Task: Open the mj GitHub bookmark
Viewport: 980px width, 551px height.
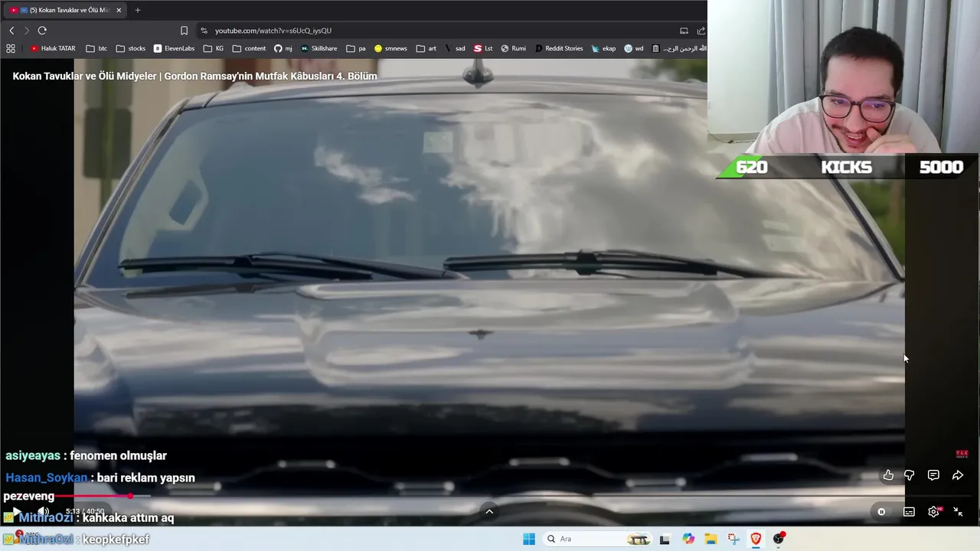Action: pos(283,48)
